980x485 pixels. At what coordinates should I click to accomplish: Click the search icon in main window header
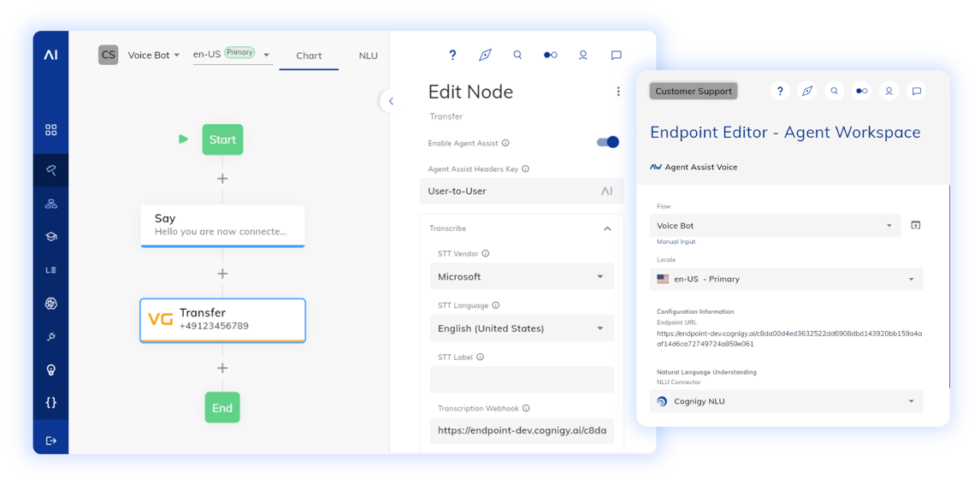[x=517, y=55]
